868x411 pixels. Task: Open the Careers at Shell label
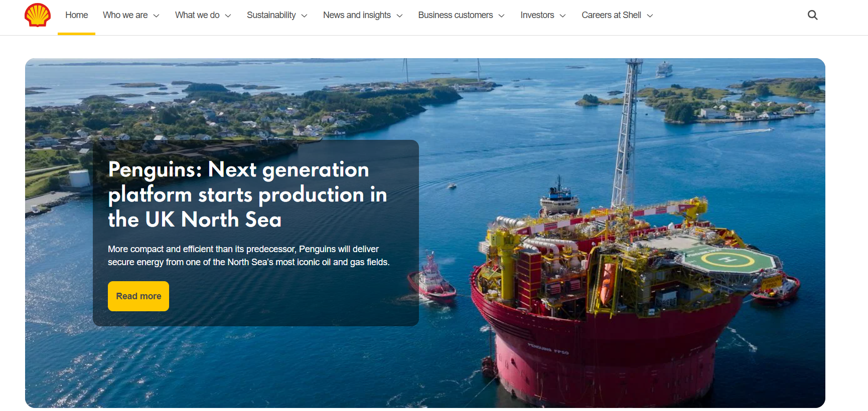pos(611,15)
